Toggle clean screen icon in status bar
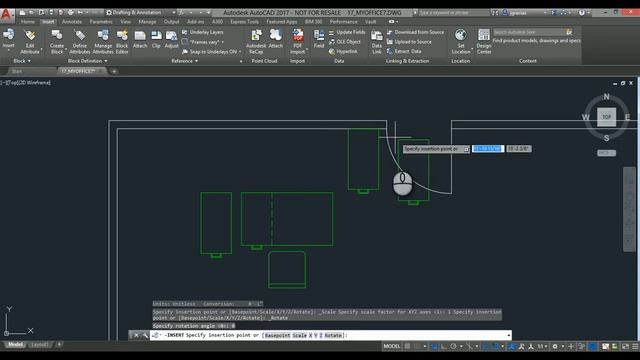 point(625,347)
